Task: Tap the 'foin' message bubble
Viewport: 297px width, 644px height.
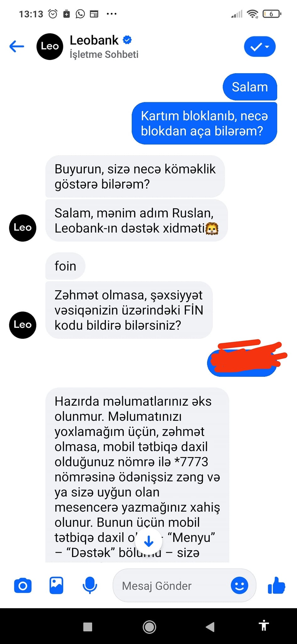Action: [65, 266]
